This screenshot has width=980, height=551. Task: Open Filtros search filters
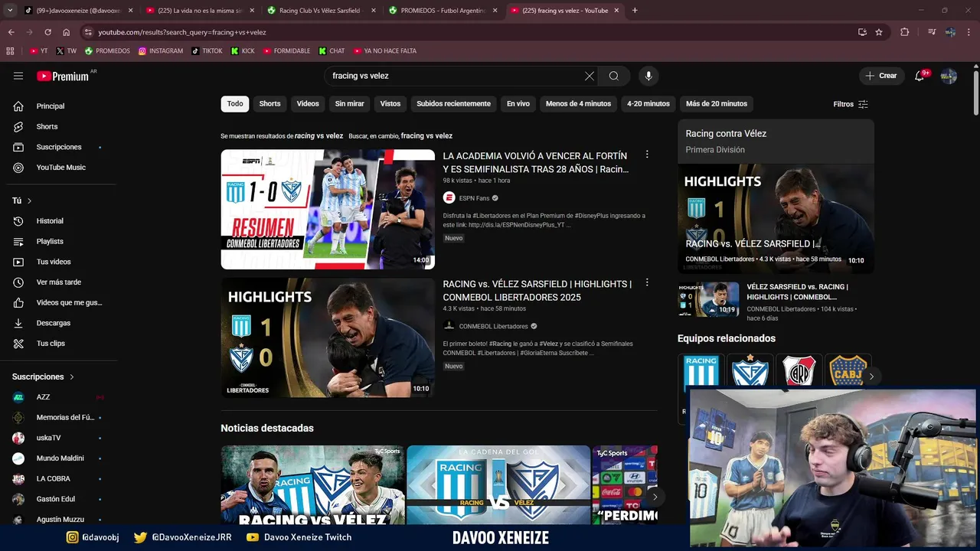point(851,104)
